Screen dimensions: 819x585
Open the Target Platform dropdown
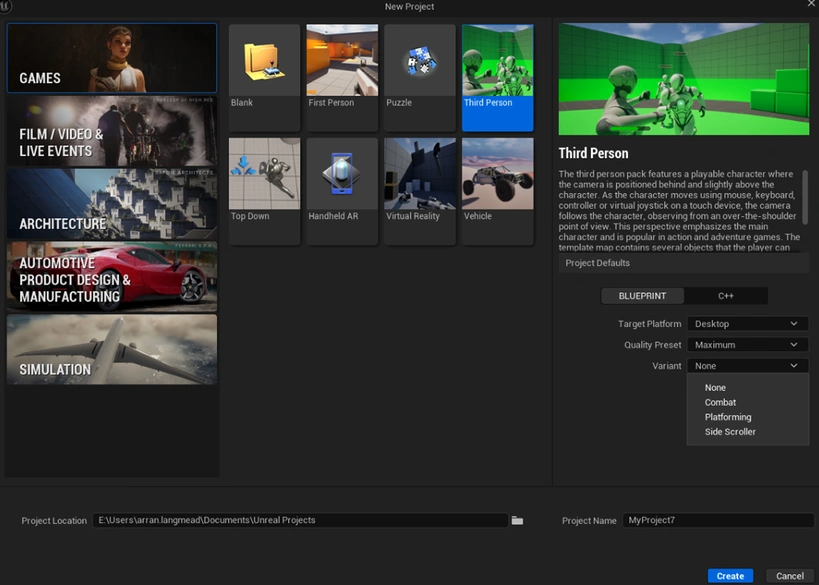coord(747,324)
